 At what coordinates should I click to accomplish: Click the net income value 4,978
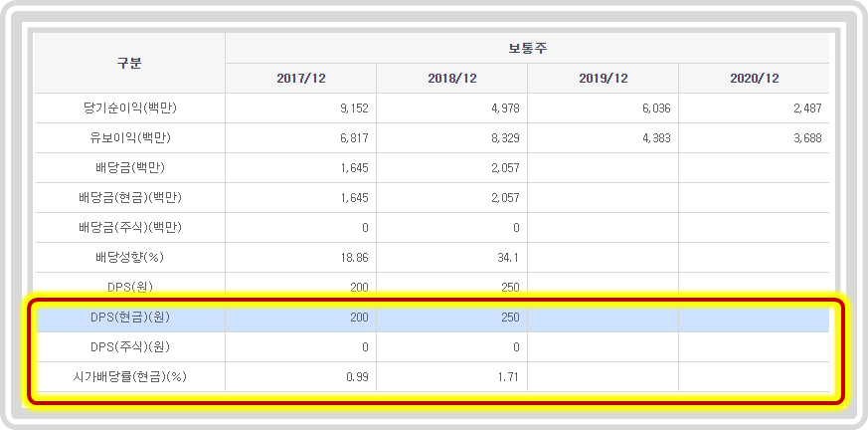tap(505, 108)
